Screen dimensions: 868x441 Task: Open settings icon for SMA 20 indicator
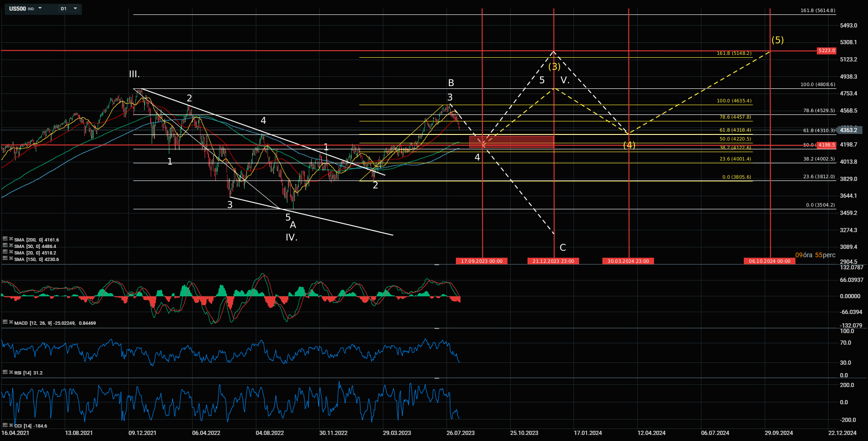click(x=5, y=252)
